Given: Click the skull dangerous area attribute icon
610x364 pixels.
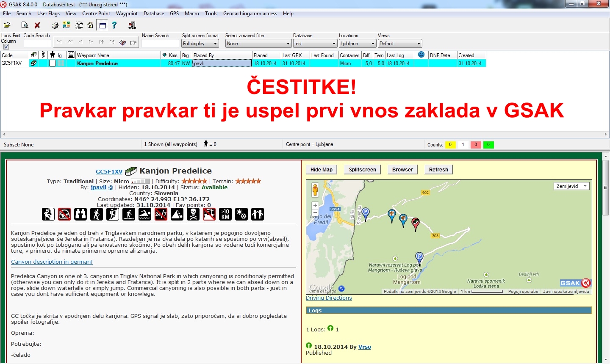Looking at the screenshot, I should tap(193, 214).
